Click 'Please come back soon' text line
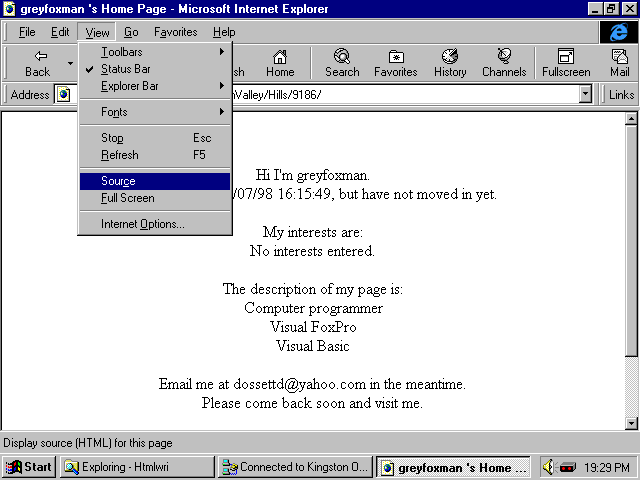640x480 pixels. tap(312, 403)
